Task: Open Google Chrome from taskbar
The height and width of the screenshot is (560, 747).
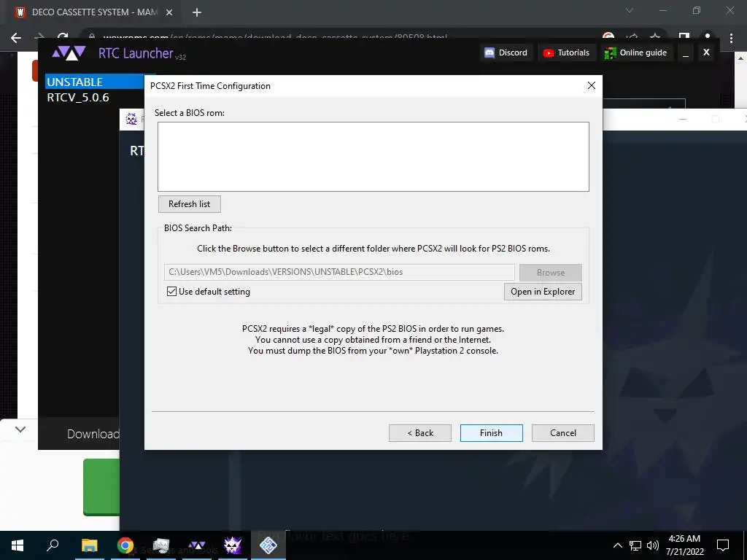Action: (125, 545)
